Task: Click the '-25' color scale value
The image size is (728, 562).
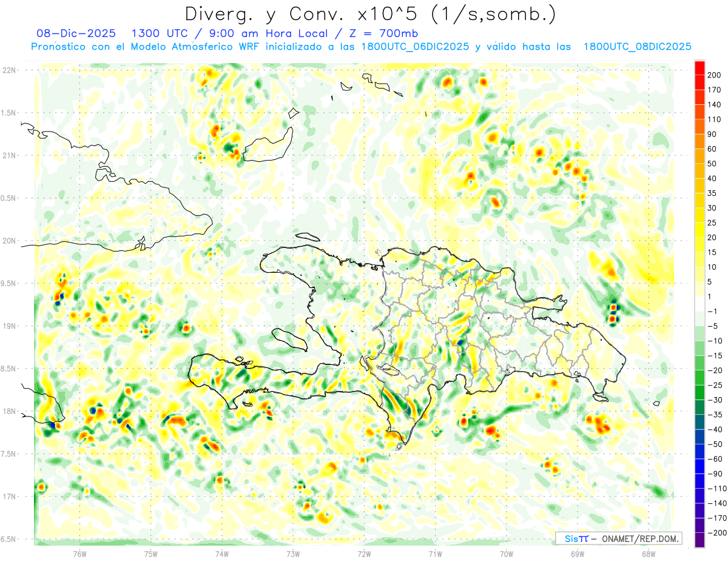Action: [715, 385]
